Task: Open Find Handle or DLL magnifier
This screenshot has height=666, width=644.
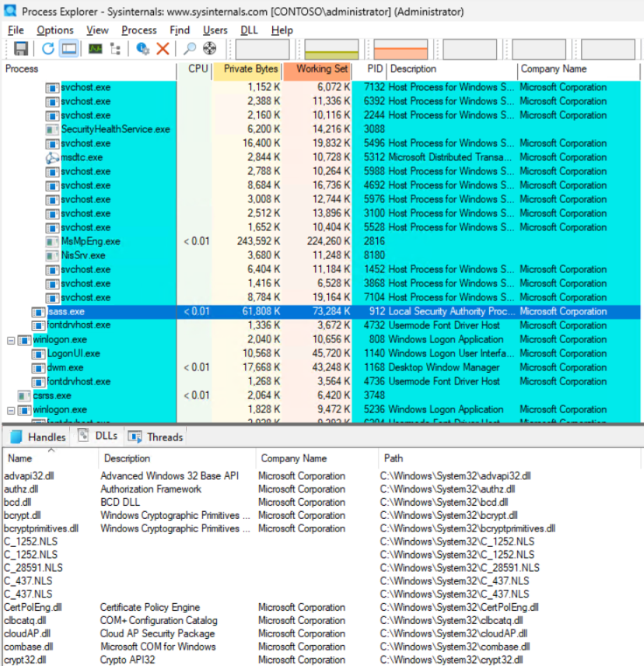Action: [x=189, y=48]
